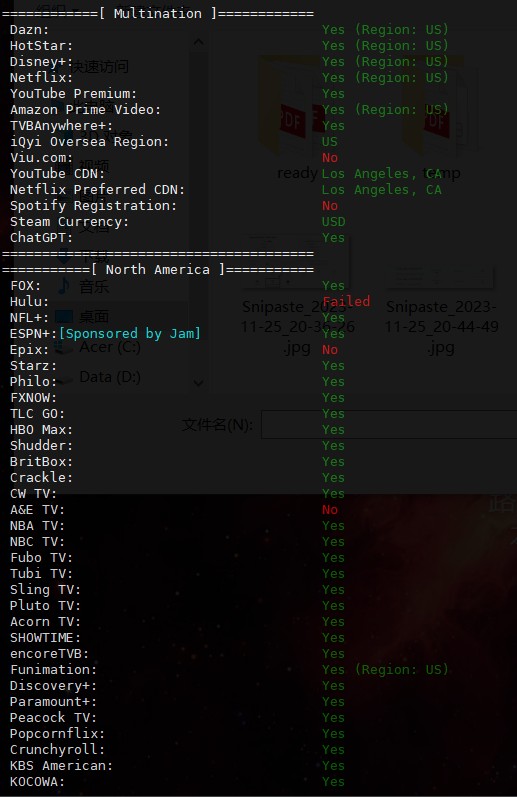The image size is (517, 797).
Task: Click the 'Crackle:' label
Action: point(42,477)
